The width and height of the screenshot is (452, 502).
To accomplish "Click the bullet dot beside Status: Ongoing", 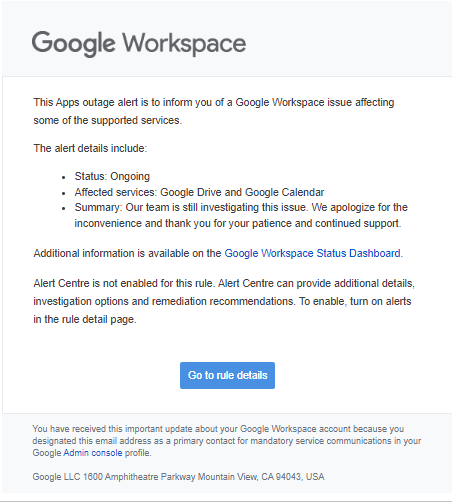I will [64, 177].
